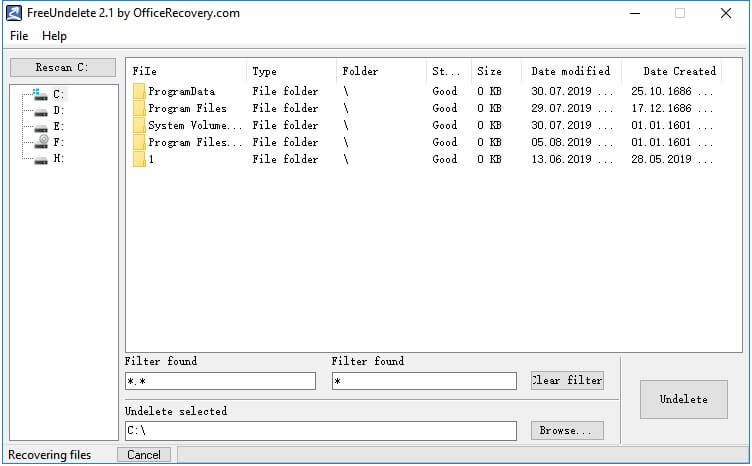752x466 pixels.
Task: Open the Help menu
Action: pos(54,36)
